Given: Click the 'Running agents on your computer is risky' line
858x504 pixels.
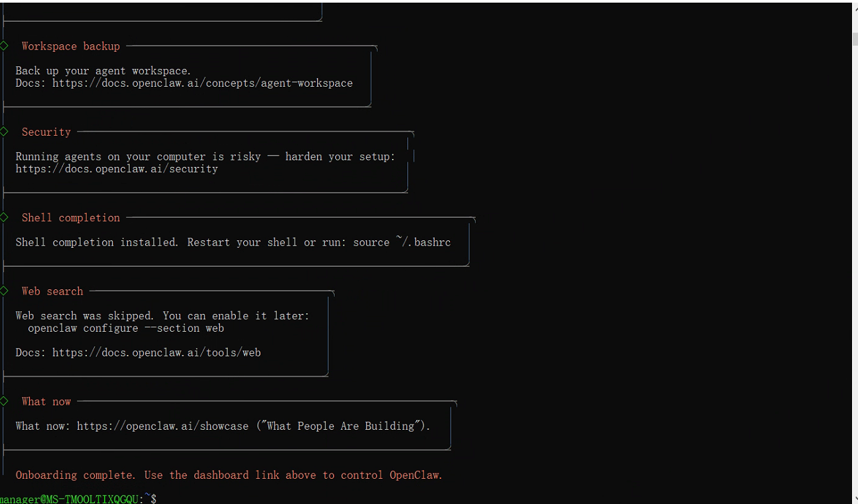Looking at the screenshot, I should (x=205, y=157).
